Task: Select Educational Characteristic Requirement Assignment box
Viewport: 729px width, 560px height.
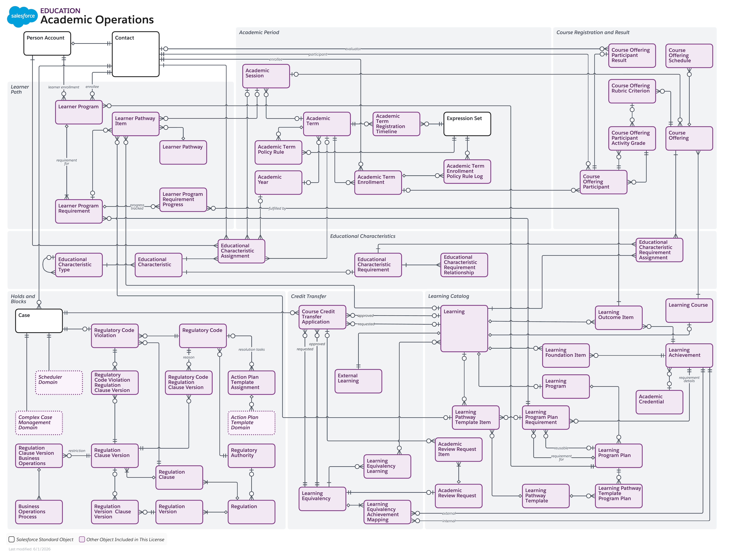Action: tap(659, 250)
